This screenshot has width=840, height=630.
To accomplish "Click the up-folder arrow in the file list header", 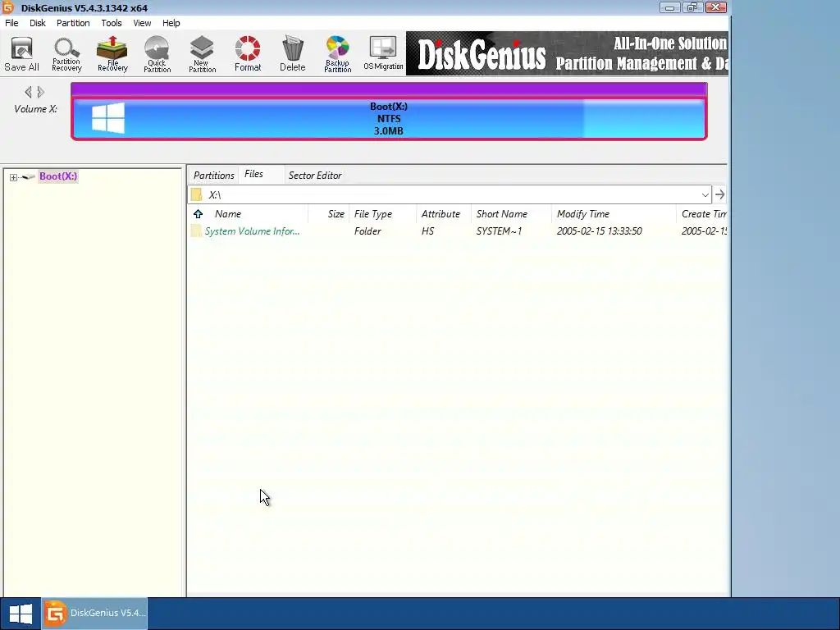I will pyautogui.click(x=199, y=214).
